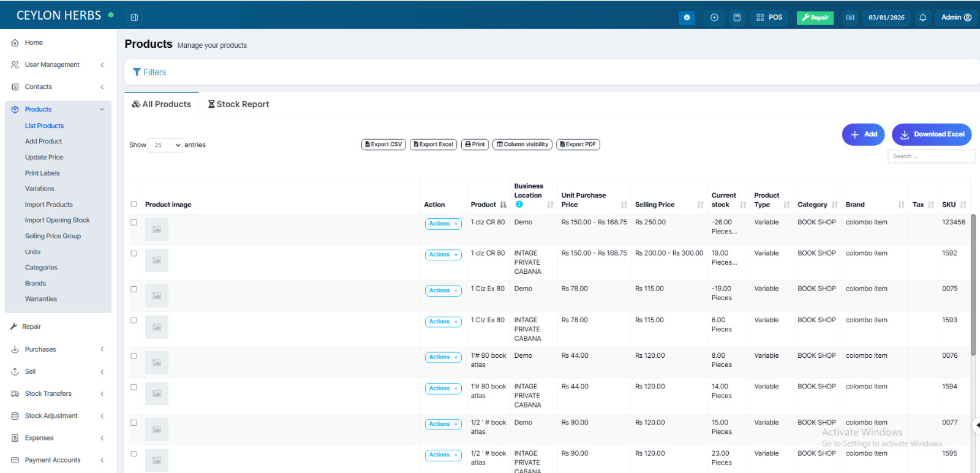
Task: Open Actions dropdown for SKU 0075
Action: [443, 291]
